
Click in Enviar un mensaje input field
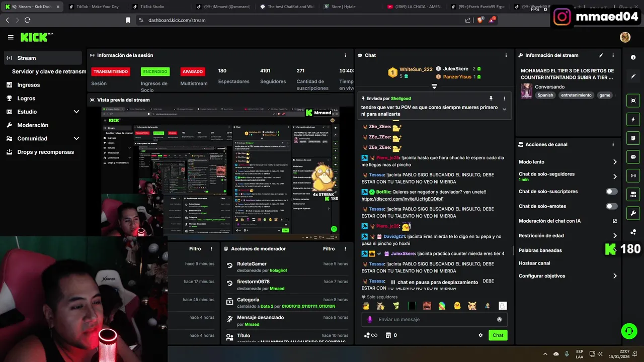pos(434,319)
